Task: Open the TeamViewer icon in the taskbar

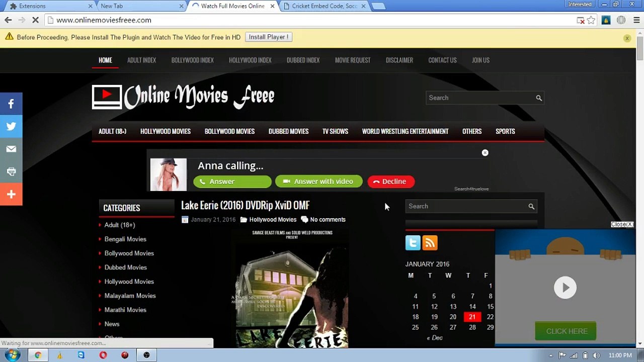Action: click(82, 355)
